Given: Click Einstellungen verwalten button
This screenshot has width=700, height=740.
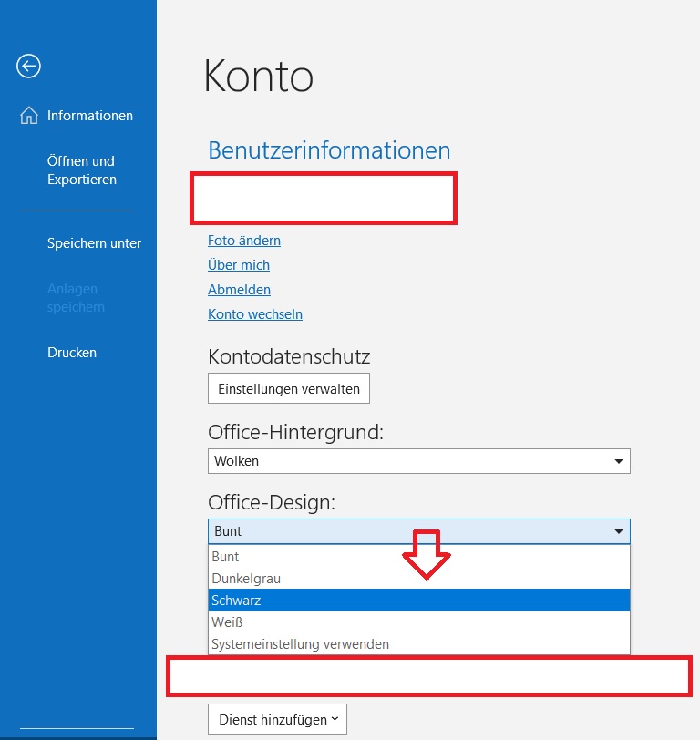Looking at the screenshot, I should 288,388.
